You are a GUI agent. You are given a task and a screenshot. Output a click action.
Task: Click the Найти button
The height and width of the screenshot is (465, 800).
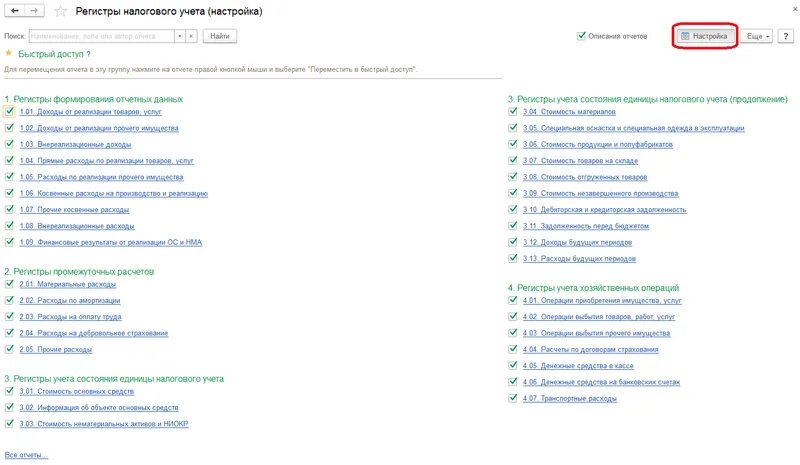[x=220, y=36]
